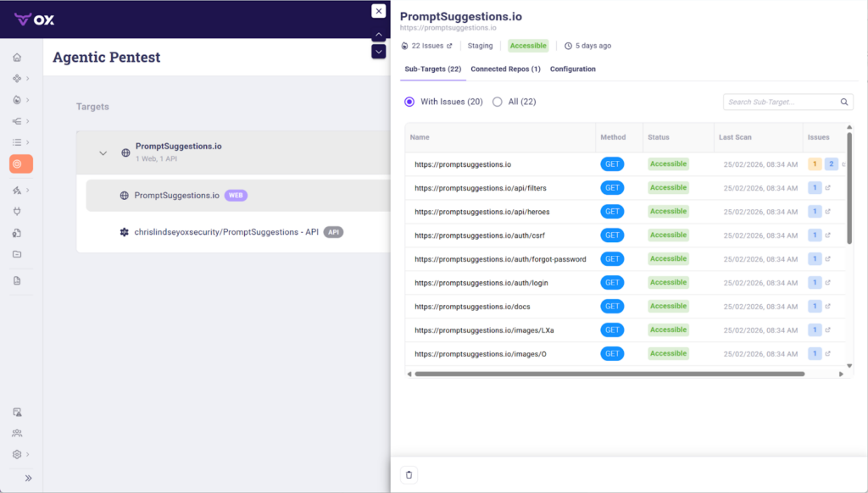Image resolution: width=868 pixels, height=493 pixels.
Task: Open issues link icon for api/filters row
Action: click(828, 187)
